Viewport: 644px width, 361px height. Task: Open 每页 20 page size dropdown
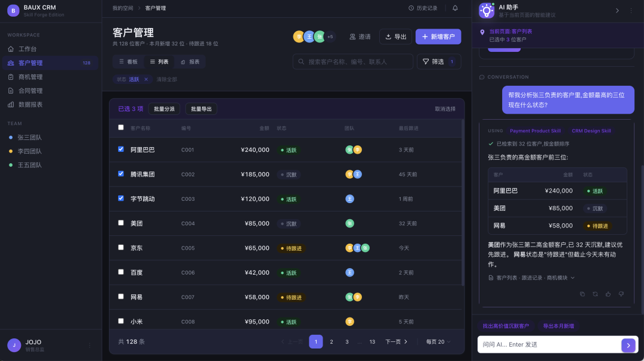point(438,342)
